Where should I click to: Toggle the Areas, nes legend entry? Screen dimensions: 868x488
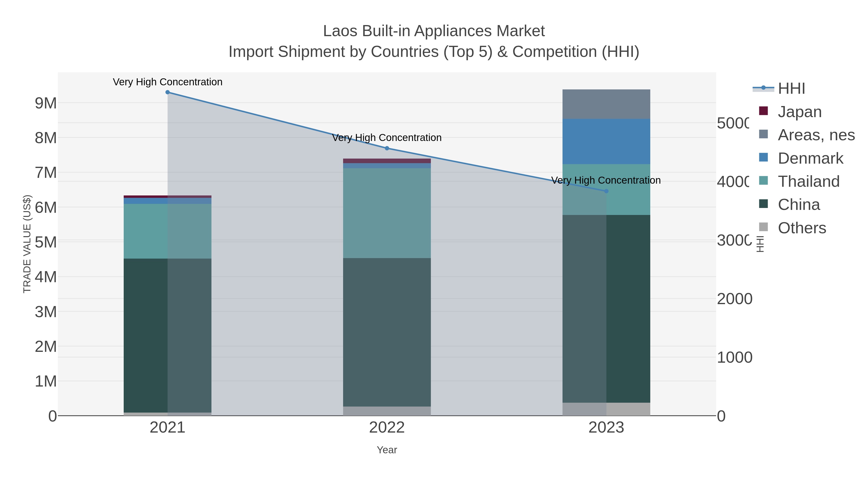tap(807, 135)
